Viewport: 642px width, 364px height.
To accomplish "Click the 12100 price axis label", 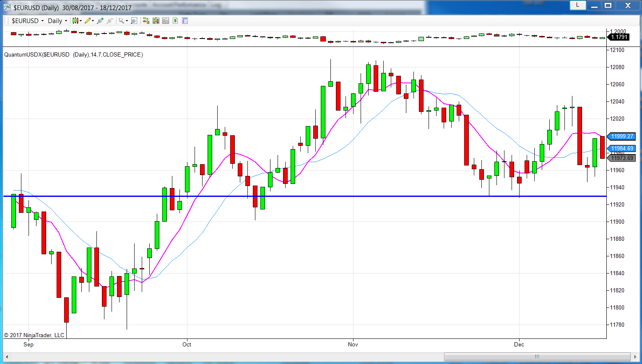I will (x=617, y=50).
